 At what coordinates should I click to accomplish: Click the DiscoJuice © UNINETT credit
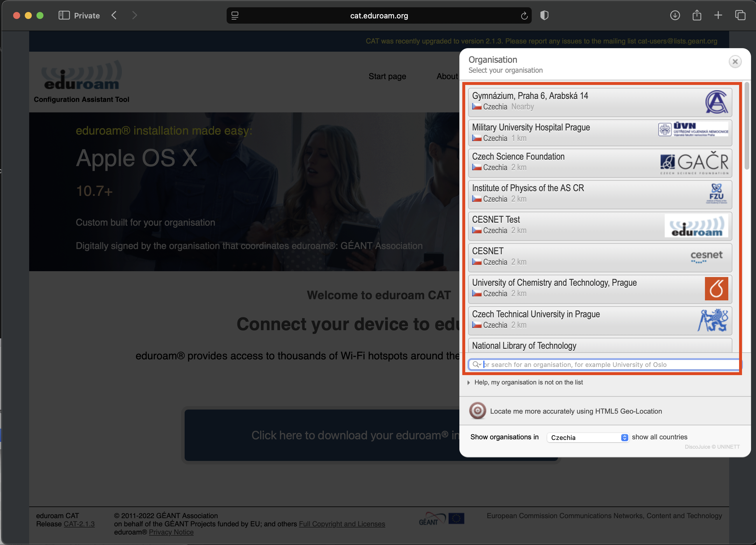pyautogui.click(x=712, y=447)
